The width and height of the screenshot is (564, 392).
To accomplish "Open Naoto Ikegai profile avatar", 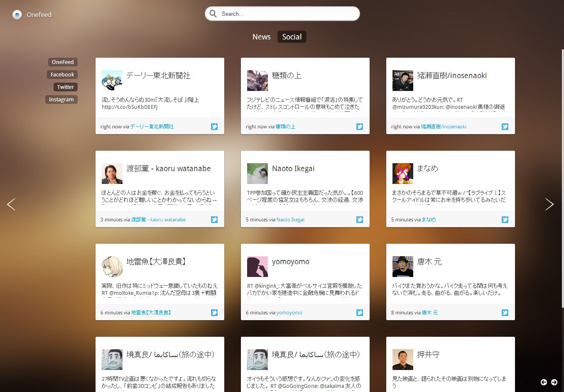I will pyautogui.click(x=257, y=174).
